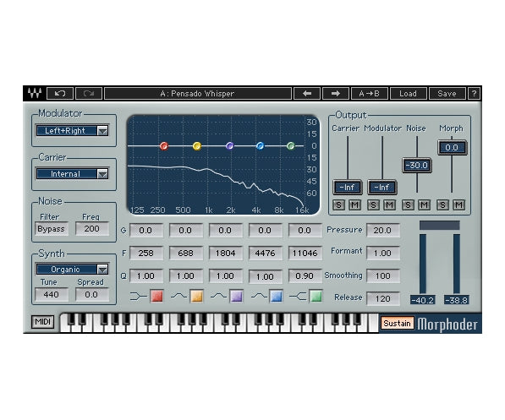Screen dimensions: 505x420
Task: Grab the Carrier output fader at -Inf
Action: click(x=348, y=187)
